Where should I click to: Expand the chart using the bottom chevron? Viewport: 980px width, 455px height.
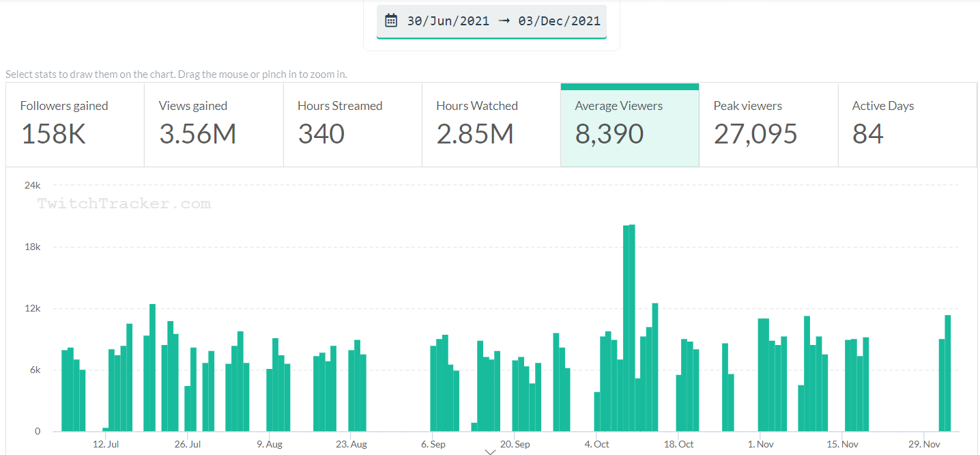[490, 451]
